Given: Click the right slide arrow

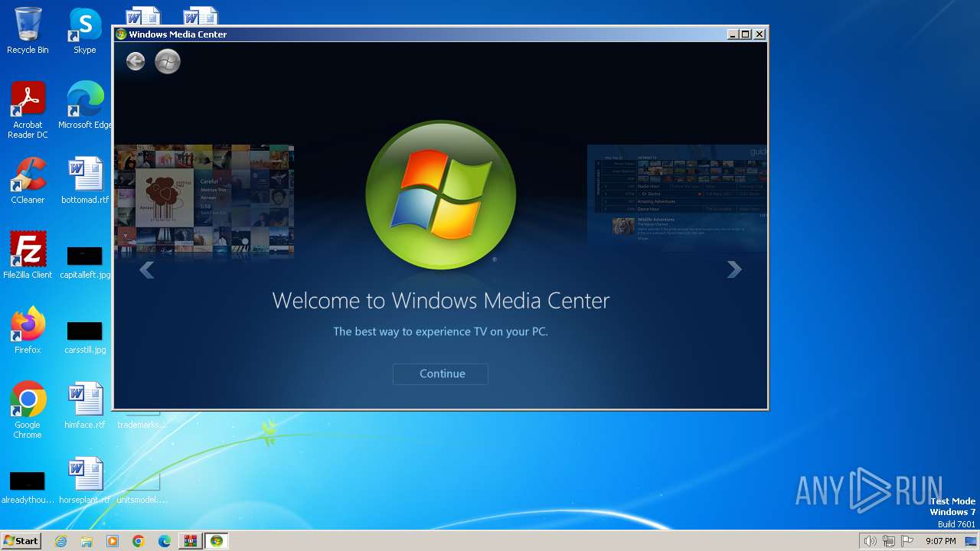Looking at the screenshot, I should 734,269.
